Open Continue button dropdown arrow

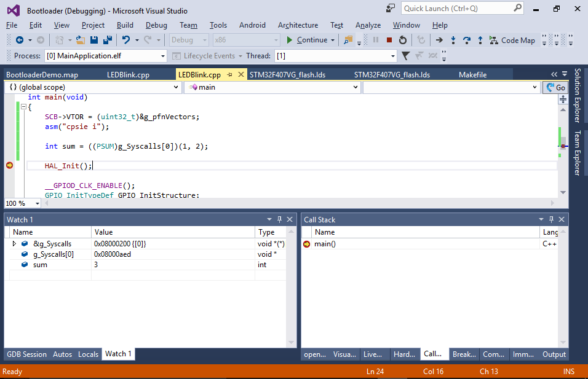click(333, 40)
